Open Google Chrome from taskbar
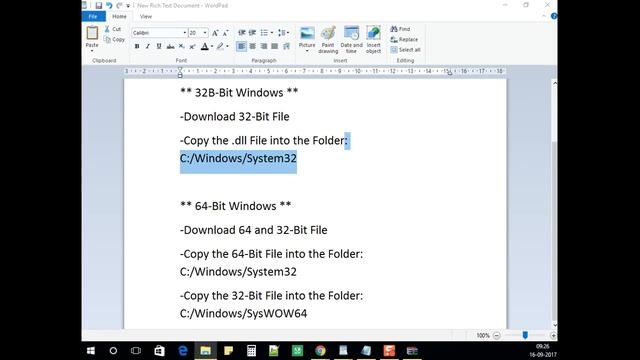Viewport: 640px width, 360px height. (x=320, y=351)
